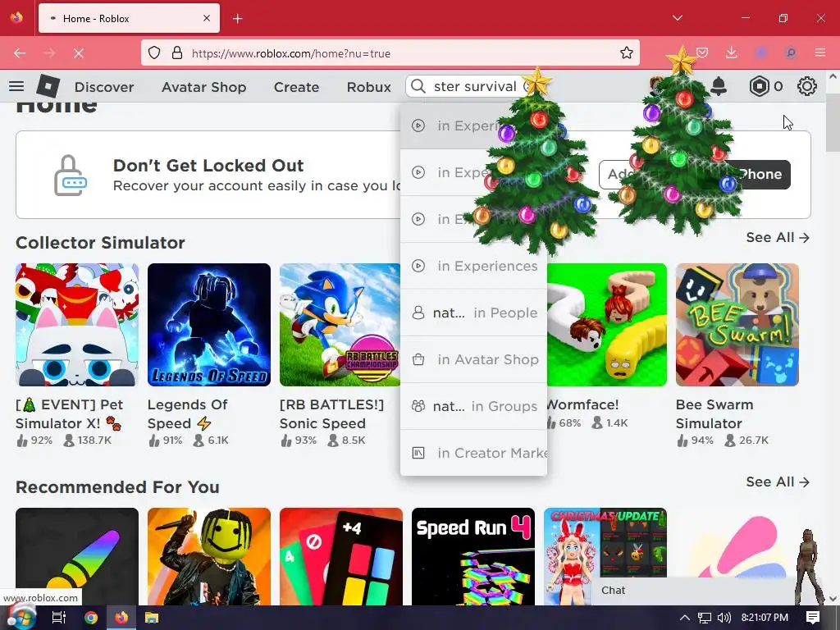Open Firefox downloads panel
This screenshot has height=630, width=840.
click(x=731, y=53)
